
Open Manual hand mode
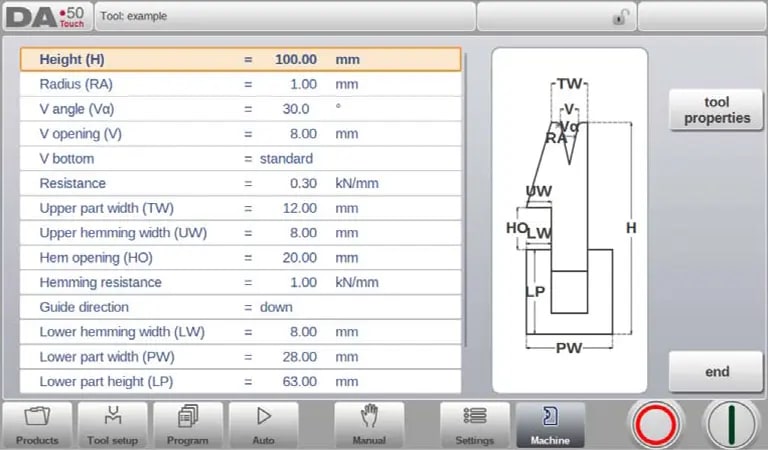[x=369, y=425]
